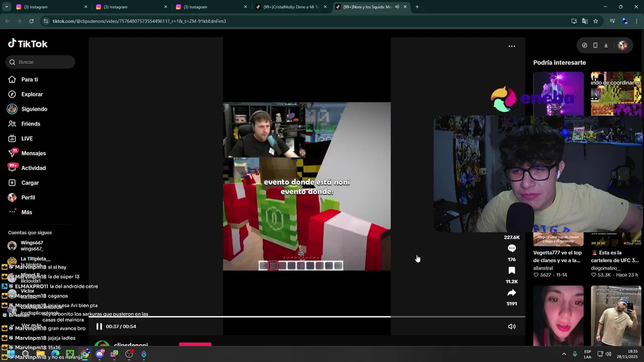Click the site information icon
Image resolution: width=644 pixels, height=362 pixels.
click(x=46, y=21)
